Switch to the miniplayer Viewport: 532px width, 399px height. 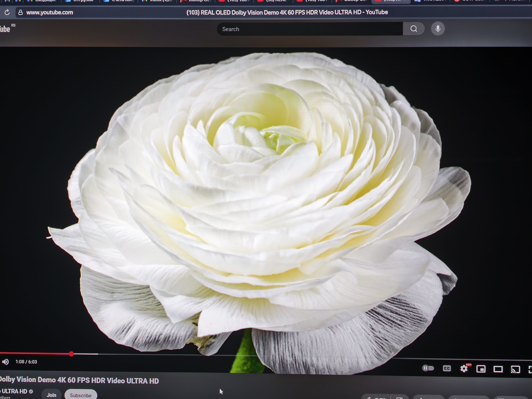pyautogui.click(x=481, y=369)
